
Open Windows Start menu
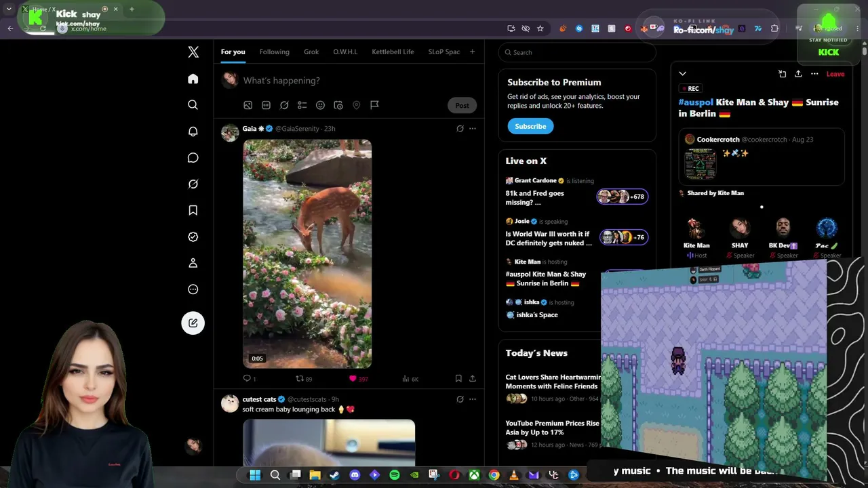(x=255, y=475)
